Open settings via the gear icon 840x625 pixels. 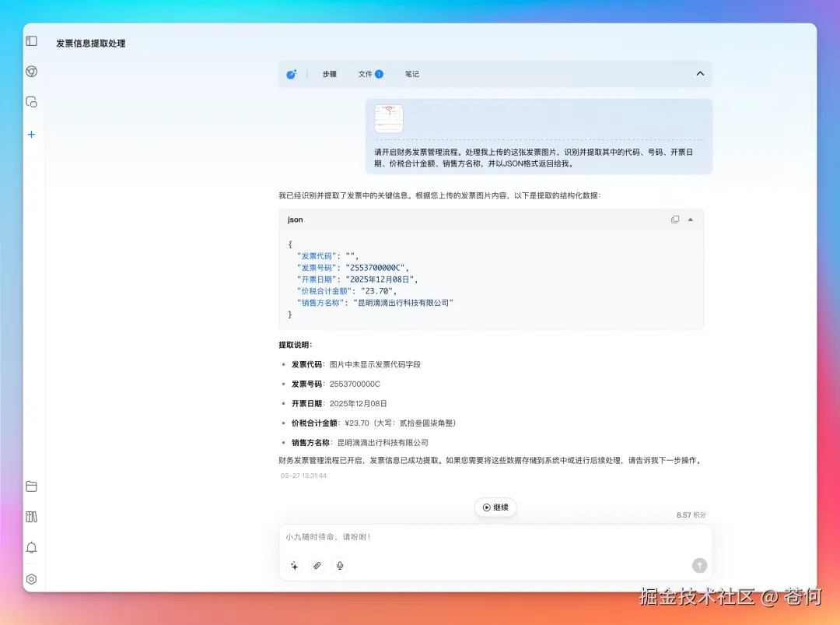31,579
